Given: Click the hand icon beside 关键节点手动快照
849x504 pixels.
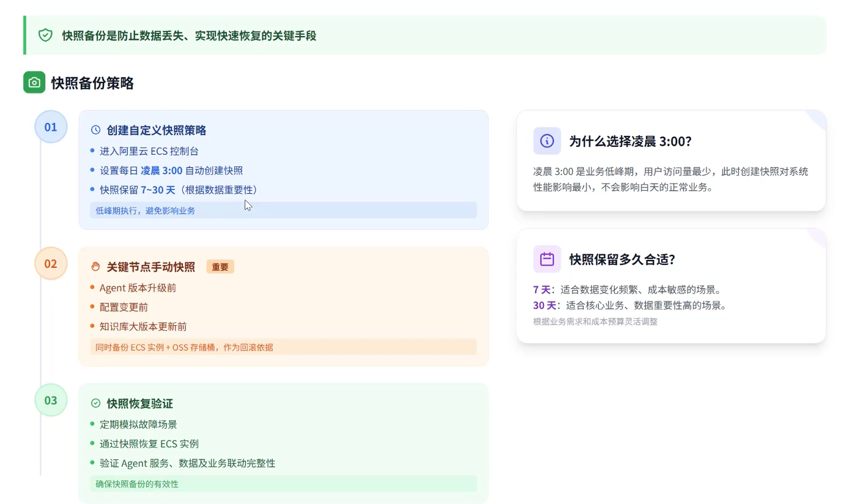Looking at the screenshot, I should 95,267.
